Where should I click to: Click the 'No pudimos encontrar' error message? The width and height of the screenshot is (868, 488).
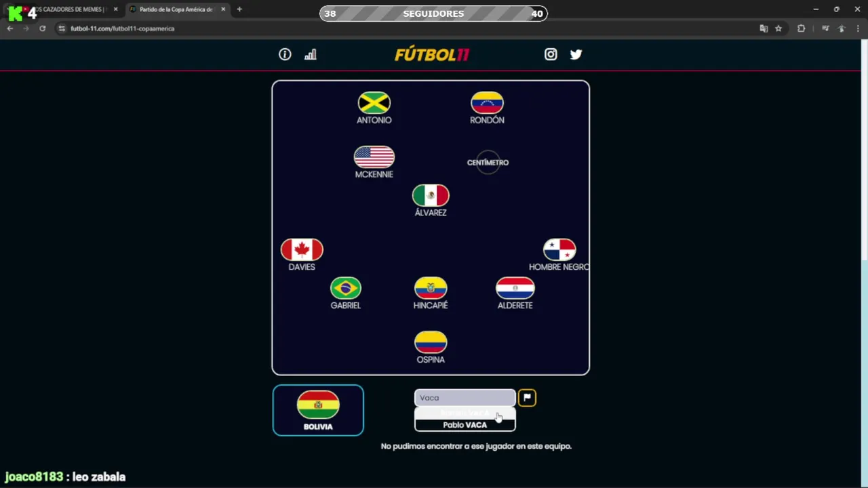476,446
